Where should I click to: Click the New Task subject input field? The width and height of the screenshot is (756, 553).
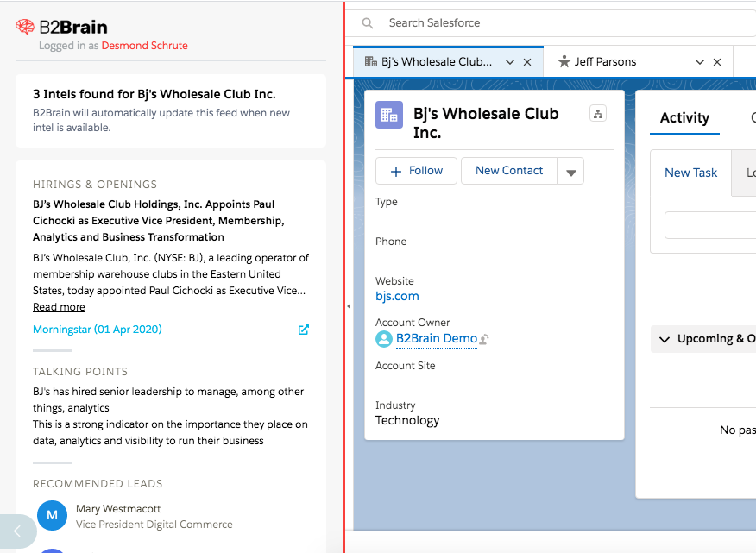(x=710, y=224)
